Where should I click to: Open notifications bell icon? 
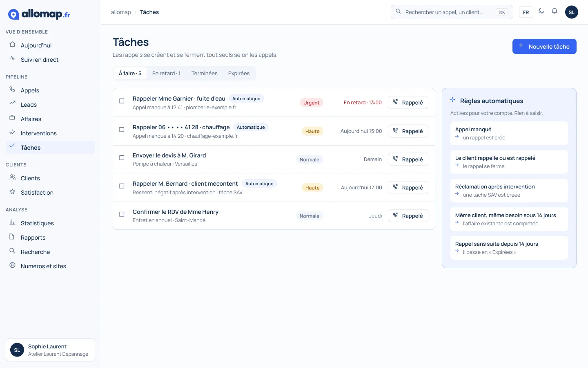pyautogui.click(x=555, y=11)
